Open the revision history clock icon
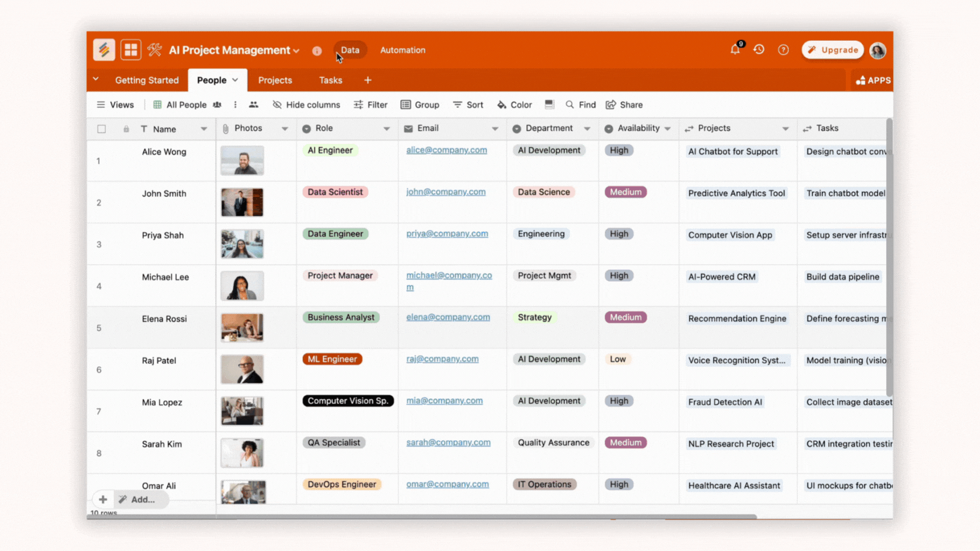 [759, 50]
